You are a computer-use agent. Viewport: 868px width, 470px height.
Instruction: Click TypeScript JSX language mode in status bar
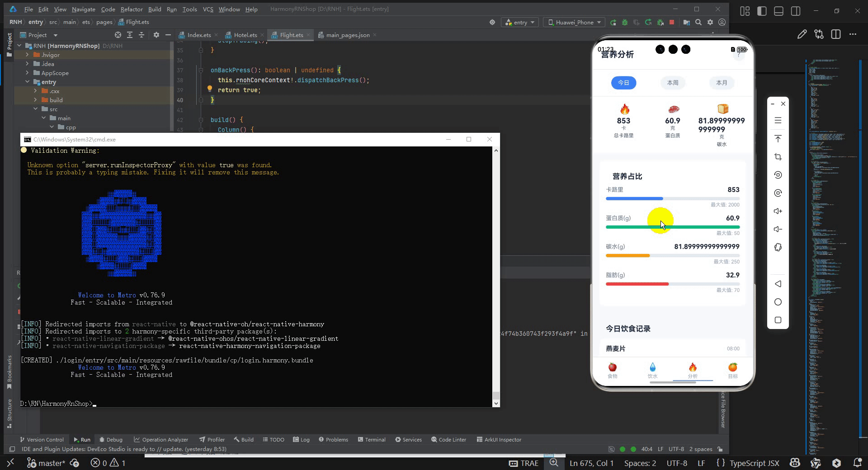pos(754,463)
